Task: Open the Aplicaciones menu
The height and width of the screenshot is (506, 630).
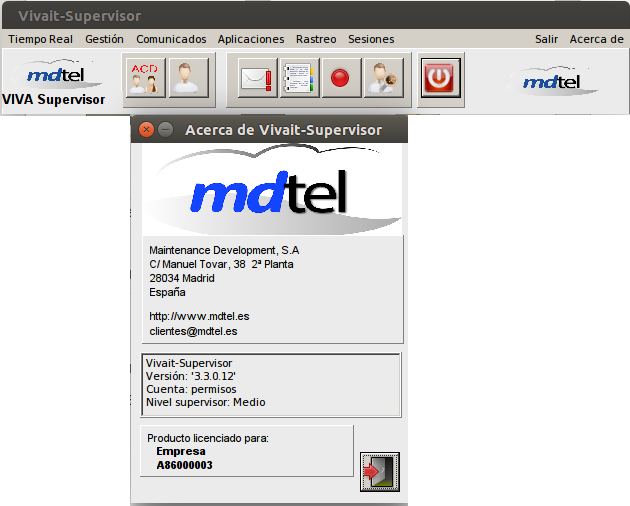Action: (251, 39)
